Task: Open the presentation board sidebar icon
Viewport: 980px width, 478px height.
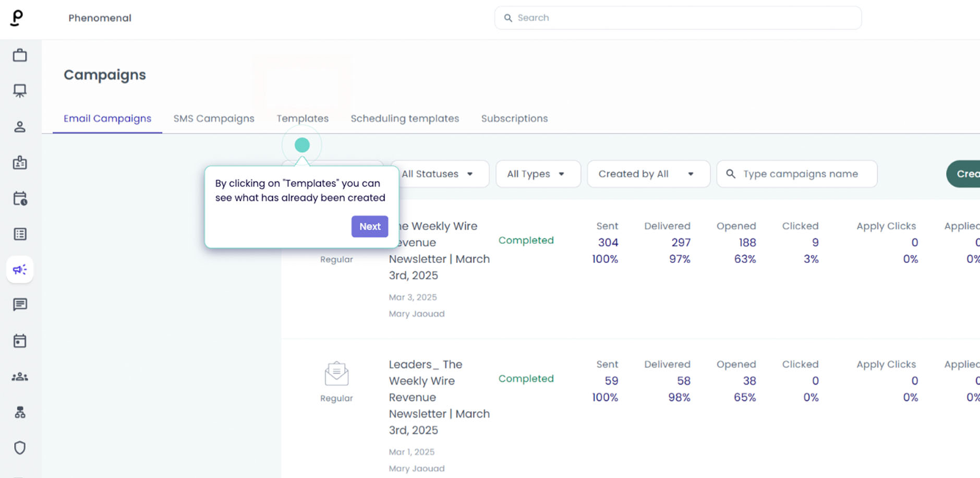Action: point(20,91)
